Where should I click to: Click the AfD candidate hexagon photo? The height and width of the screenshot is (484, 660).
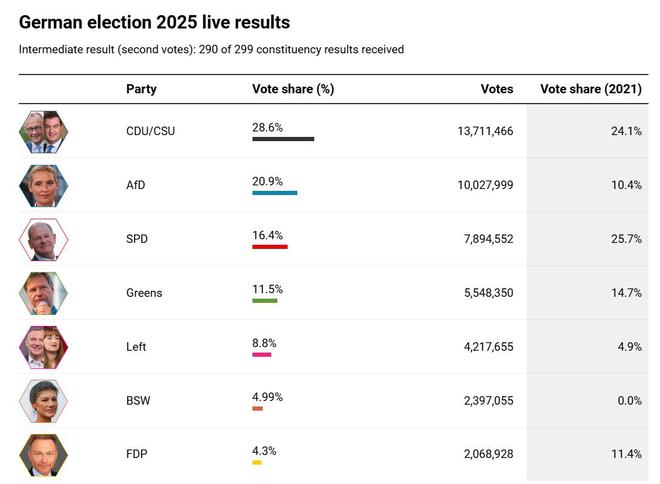43,185
